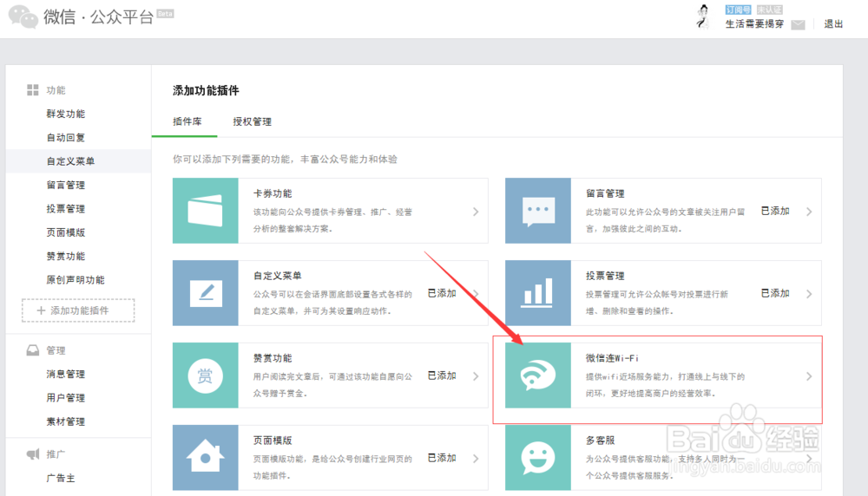This screenshot has height=496, width=868.
Task: Click the 自定义菜单 pencil icon
Action: coord(206,293)
